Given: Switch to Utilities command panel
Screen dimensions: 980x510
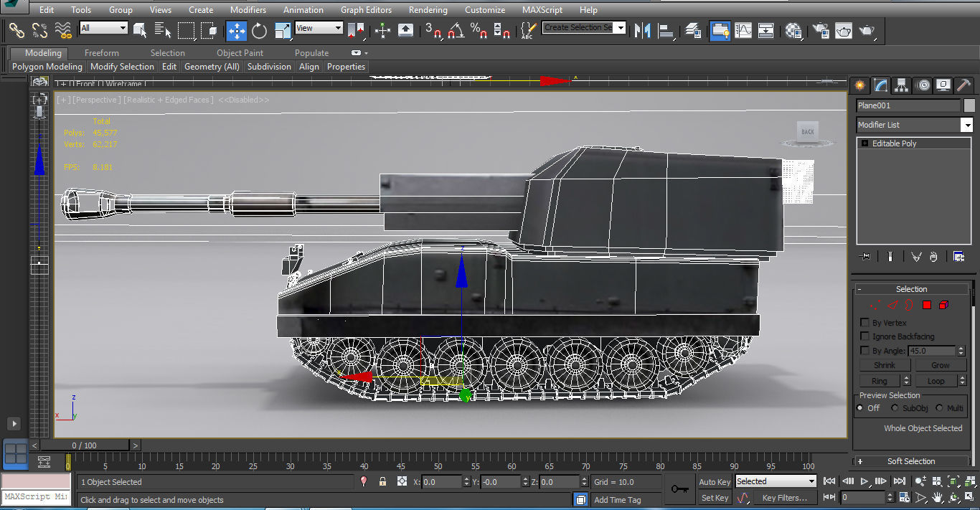Looking at the screenshot, I should [x=965, y=85].
